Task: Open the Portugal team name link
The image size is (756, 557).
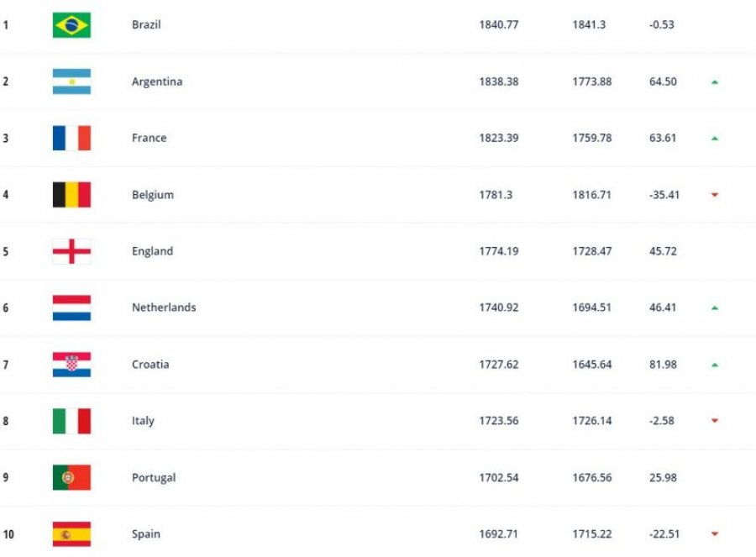Action: coord(154,478)
